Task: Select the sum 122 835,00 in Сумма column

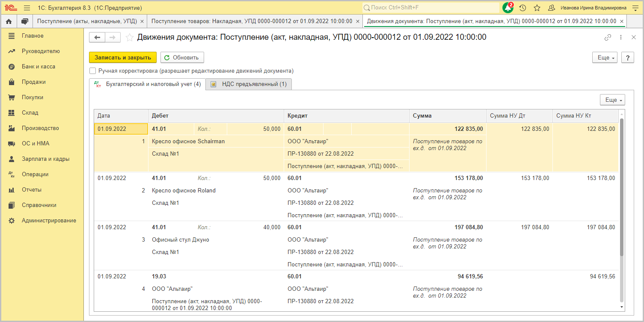Action: tap(448, 129)
